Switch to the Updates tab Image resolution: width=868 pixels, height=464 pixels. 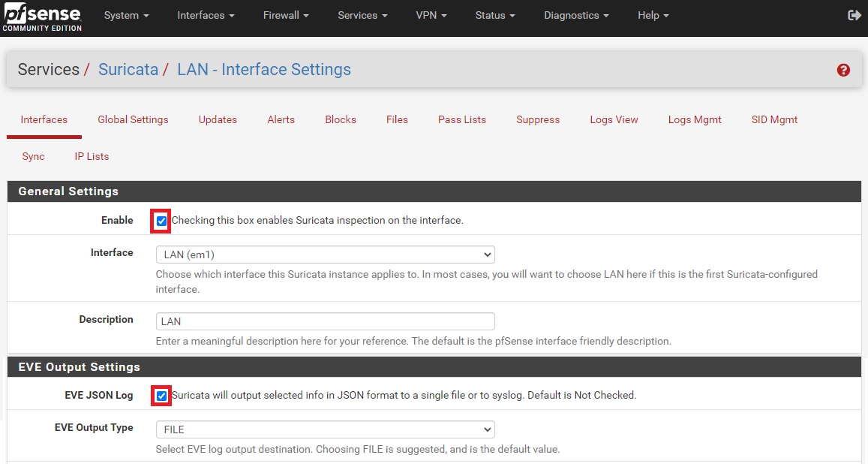[218, 119]
